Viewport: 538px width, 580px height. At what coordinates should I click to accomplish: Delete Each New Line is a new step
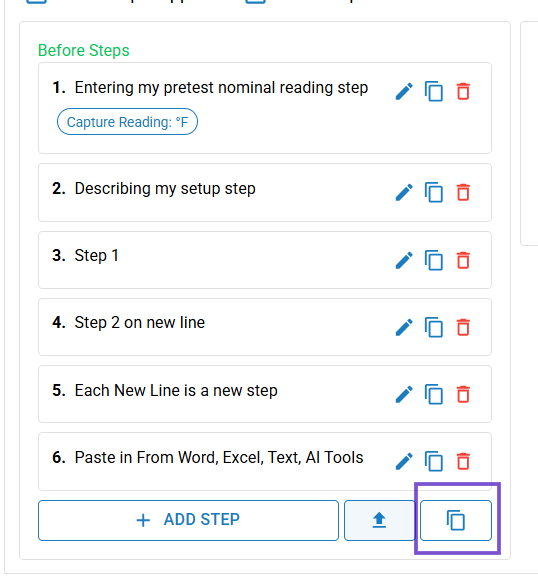[x=463, y=394]
